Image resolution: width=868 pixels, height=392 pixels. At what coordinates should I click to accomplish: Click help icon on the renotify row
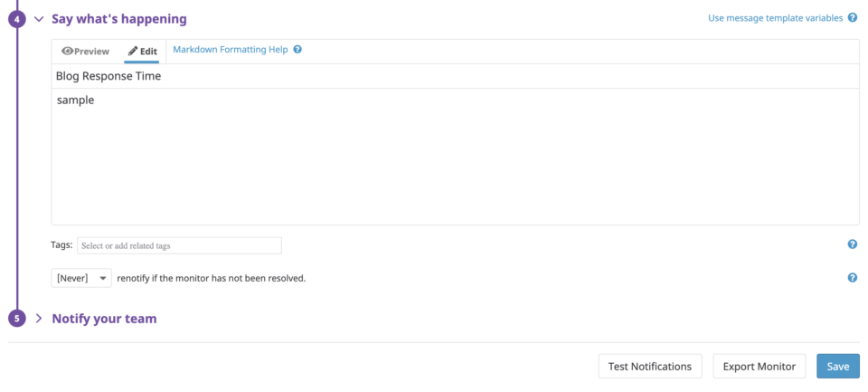pos(852,278)
